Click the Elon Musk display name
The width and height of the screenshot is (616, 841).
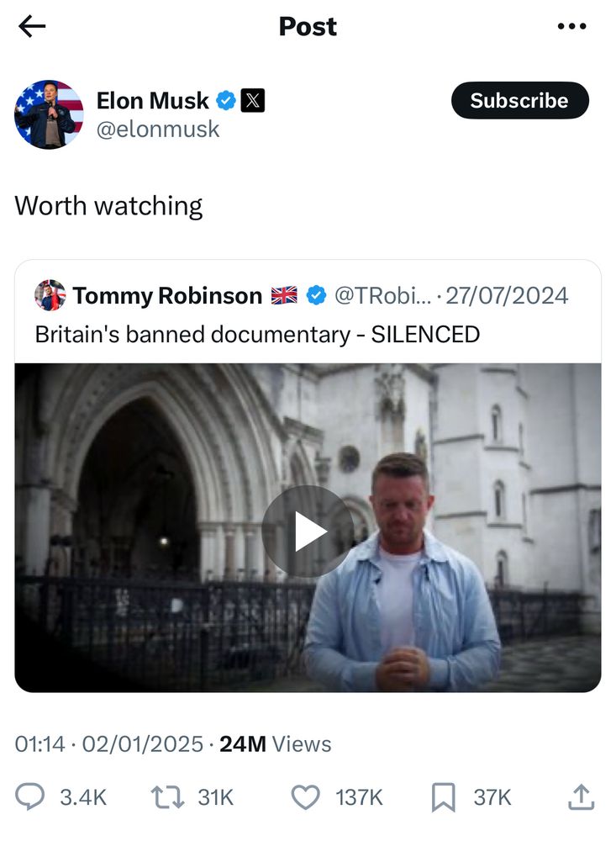point(152,101)
